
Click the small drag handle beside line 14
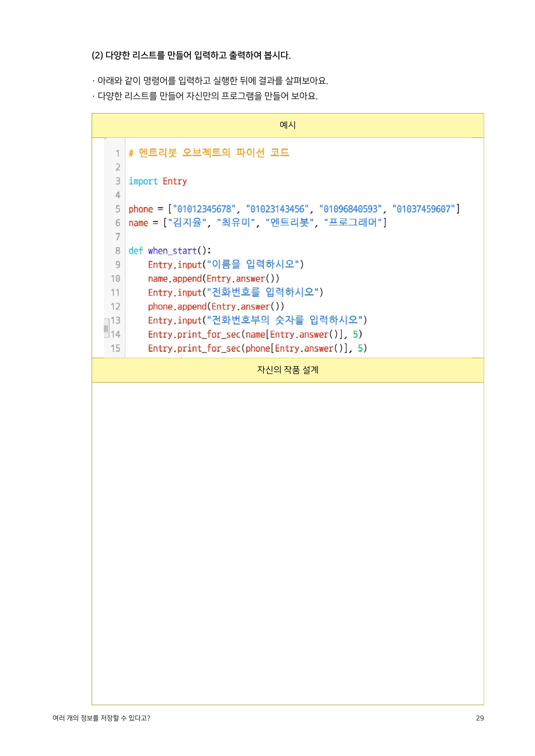tap(106, 328)
